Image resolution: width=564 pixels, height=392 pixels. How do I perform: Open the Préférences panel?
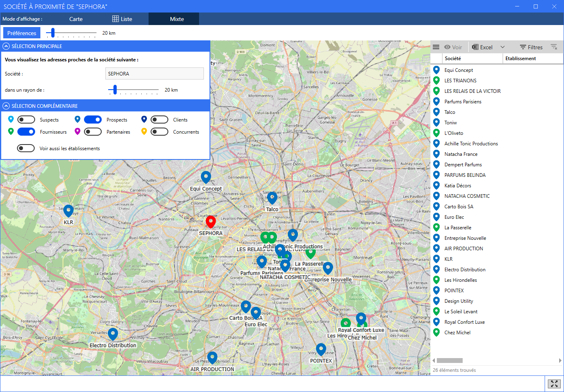coord(21,32)
